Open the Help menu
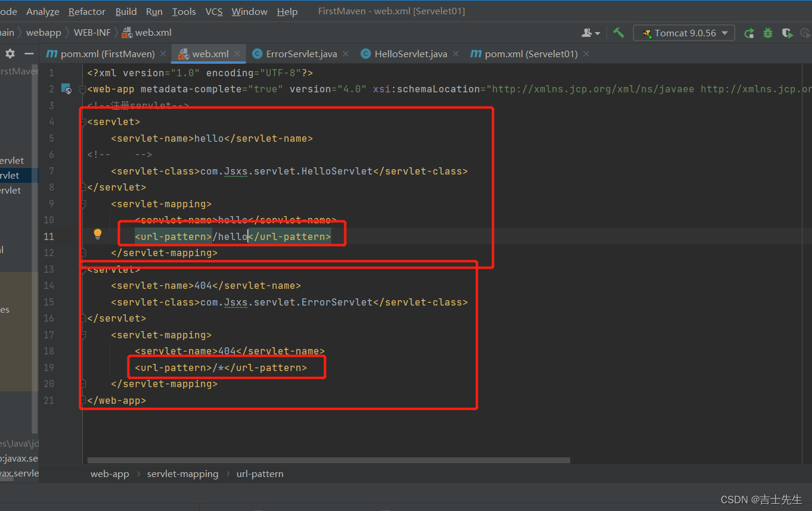This screenshot has height=511, width=812. click(x=288, y=11)
